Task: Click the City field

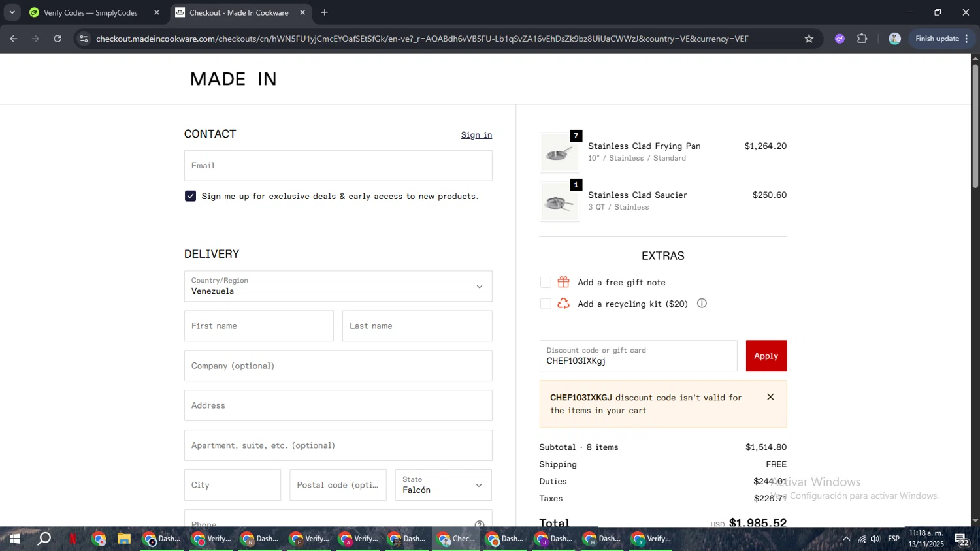Action: point(233,485)
